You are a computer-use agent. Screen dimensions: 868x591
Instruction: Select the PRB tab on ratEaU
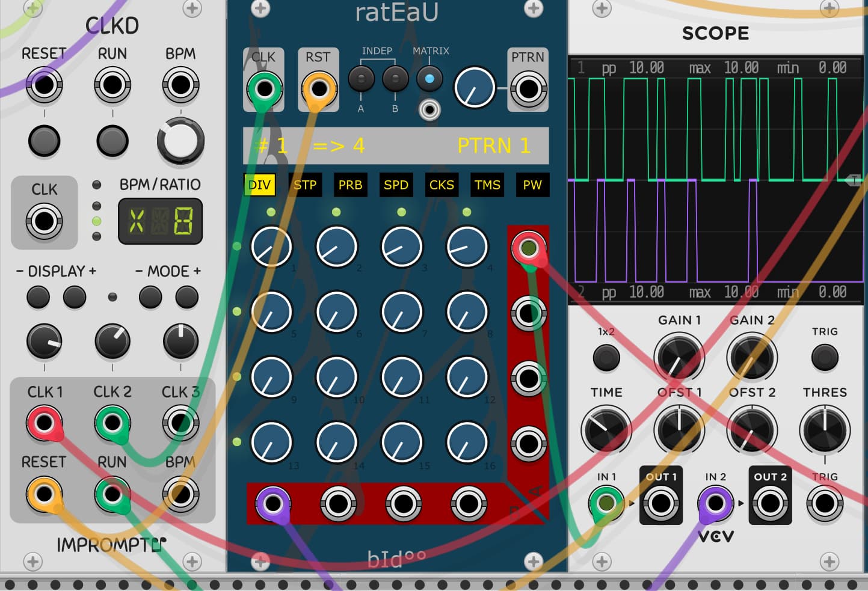[350, 185]
